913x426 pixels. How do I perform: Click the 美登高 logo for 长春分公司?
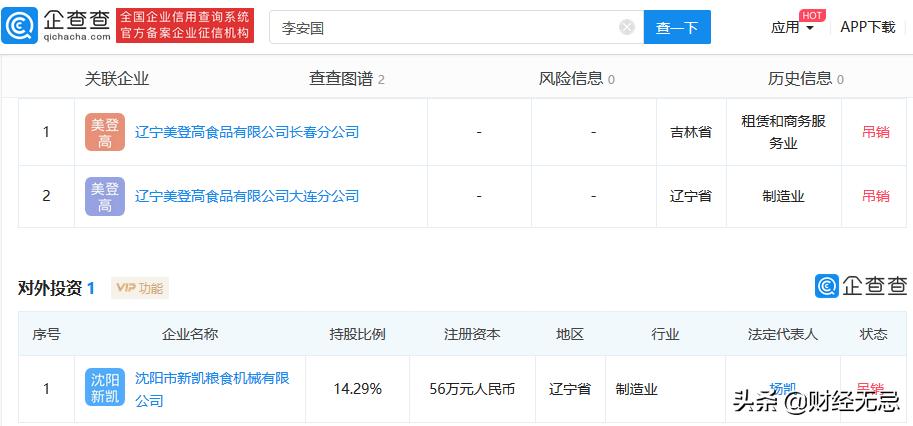pos(105,132)
